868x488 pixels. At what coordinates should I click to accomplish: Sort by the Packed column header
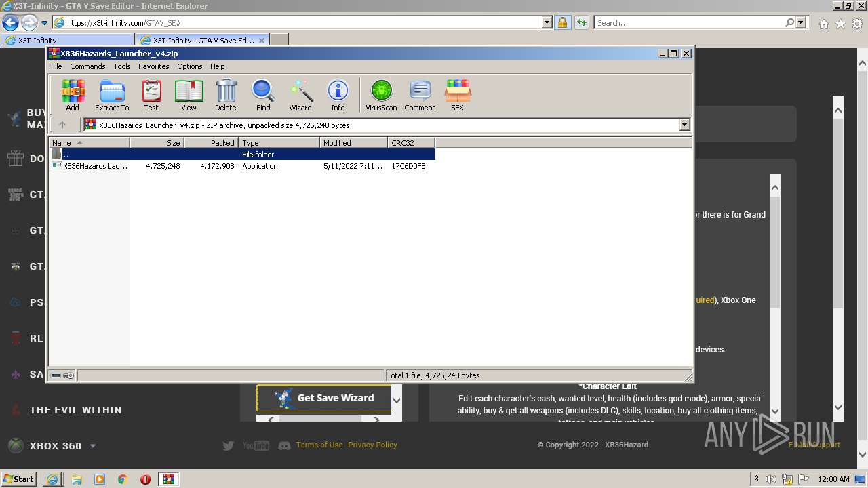pyautogui.click(x=211, y=142)
